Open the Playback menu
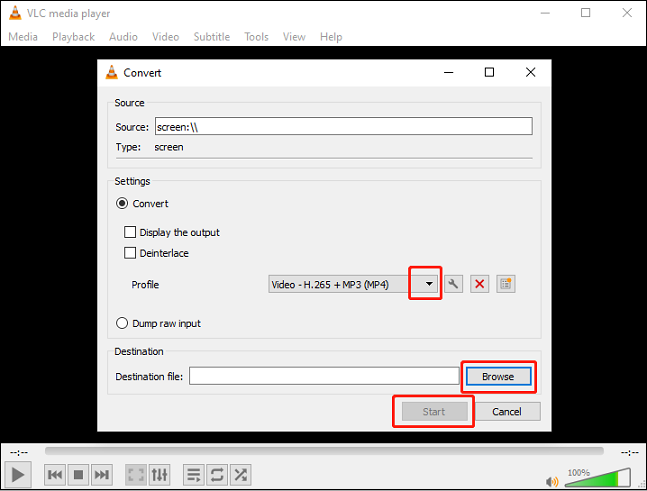 pyautogui.click(x=73, y=37)
